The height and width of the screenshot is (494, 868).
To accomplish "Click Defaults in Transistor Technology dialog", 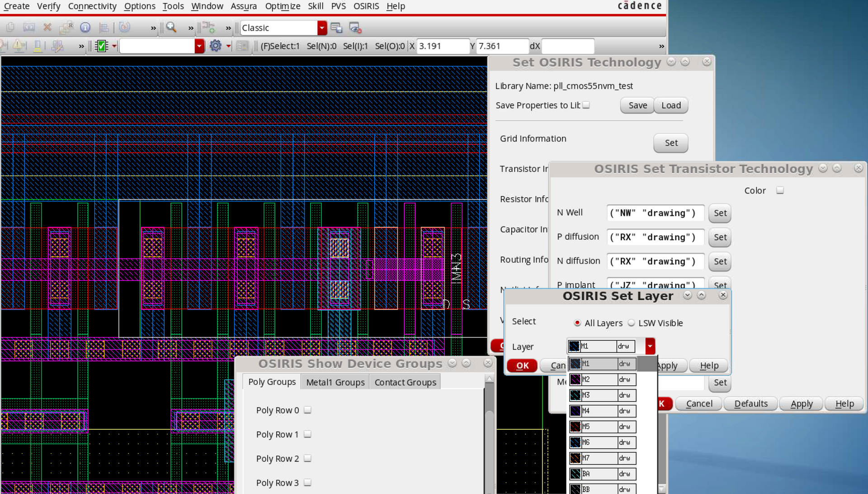I will point(751,404).
